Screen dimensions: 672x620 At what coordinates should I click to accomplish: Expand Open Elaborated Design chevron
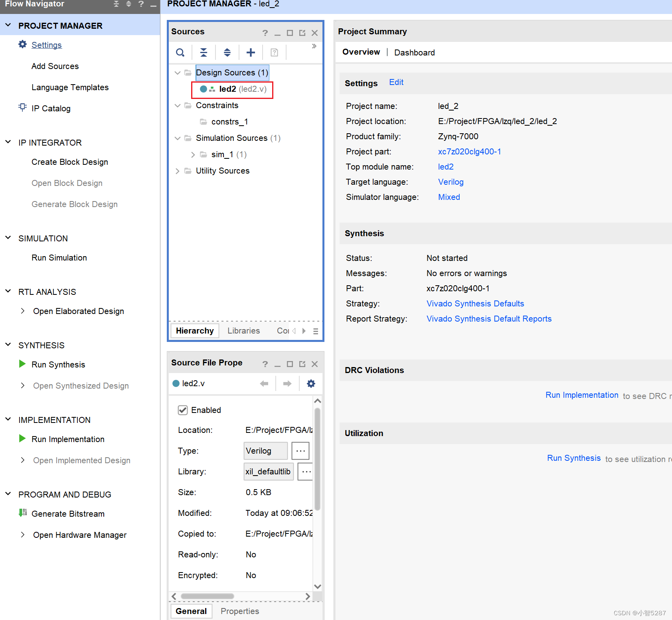point(23,311)
